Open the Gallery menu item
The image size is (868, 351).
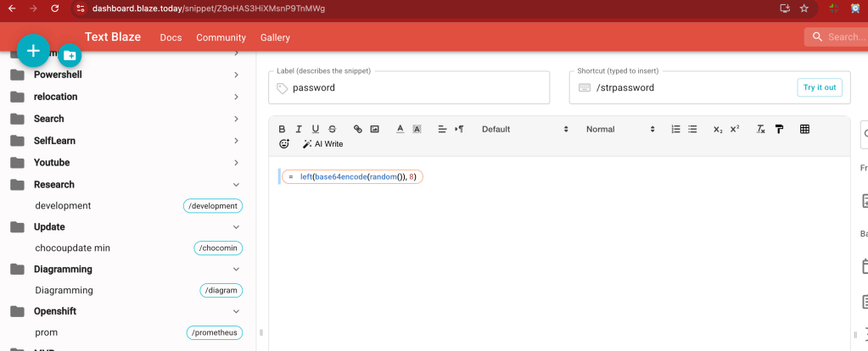click(275, 37)
